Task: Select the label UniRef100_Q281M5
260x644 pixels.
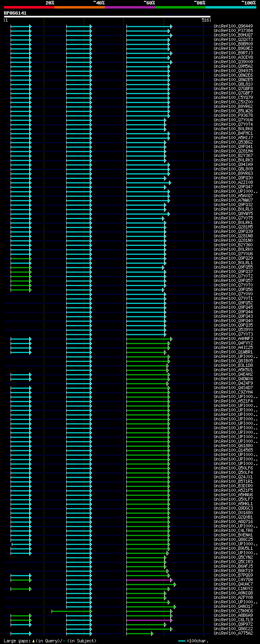Action: coord(233,227)
